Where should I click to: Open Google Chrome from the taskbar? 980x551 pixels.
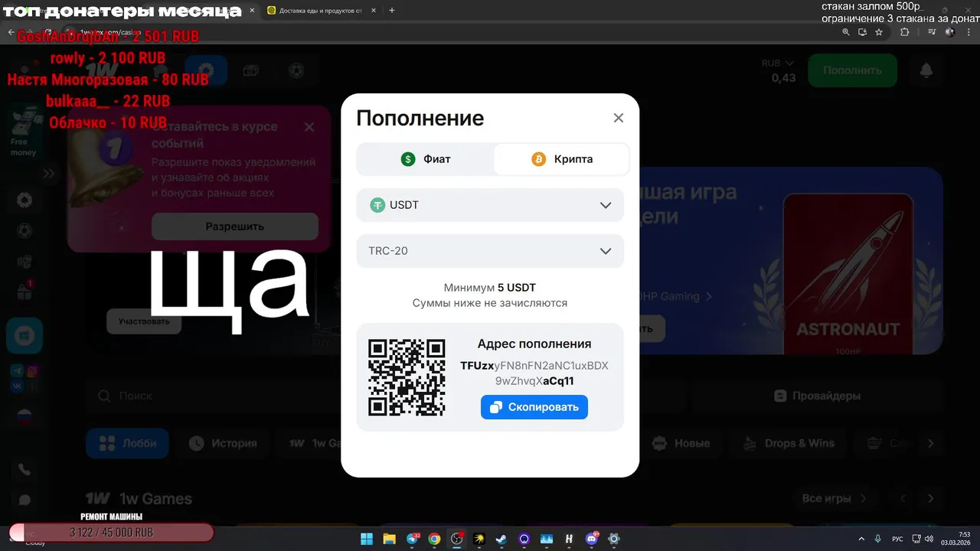(434, 539)
